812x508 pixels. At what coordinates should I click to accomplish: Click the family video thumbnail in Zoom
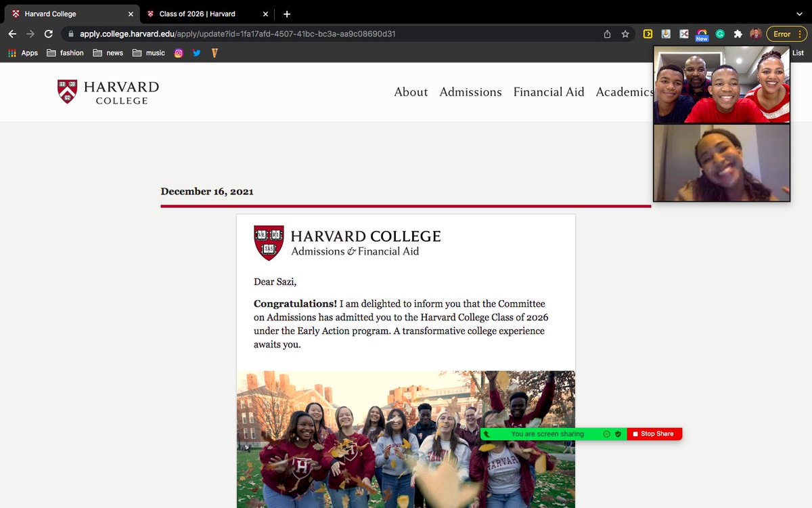click(x=721, y=85)
